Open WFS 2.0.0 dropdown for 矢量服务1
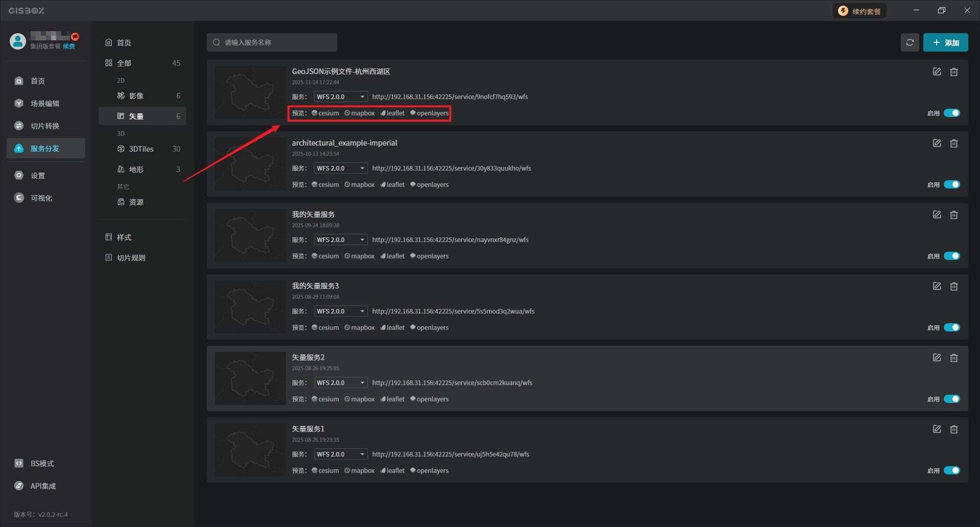This screenshot has height=527, width=980. coord(340,454)
